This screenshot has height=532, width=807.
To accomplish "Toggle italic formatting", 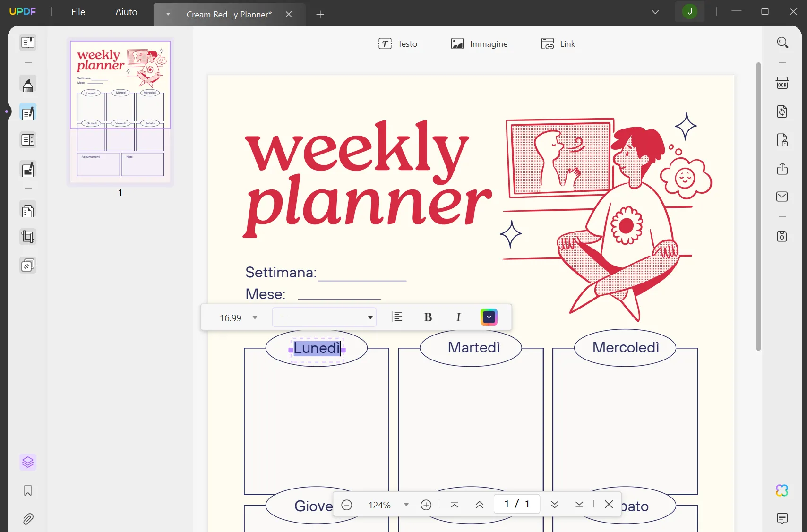I will point(458,317).
